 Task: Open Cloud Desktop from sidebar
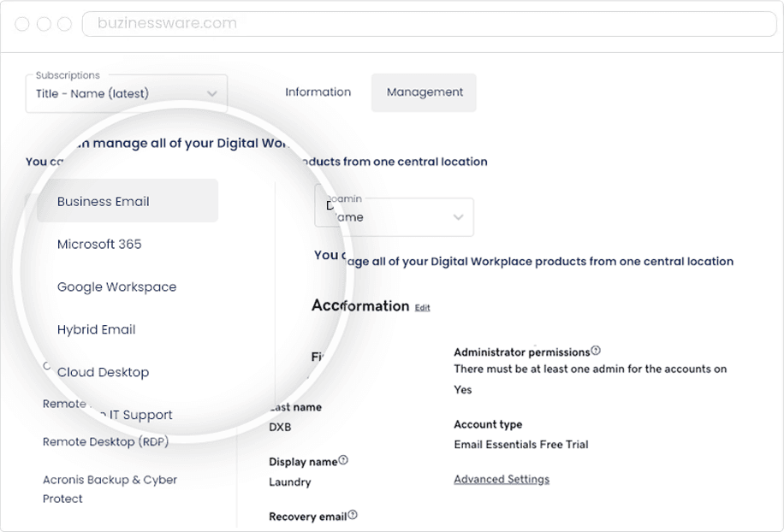click(x=103, y=373)
